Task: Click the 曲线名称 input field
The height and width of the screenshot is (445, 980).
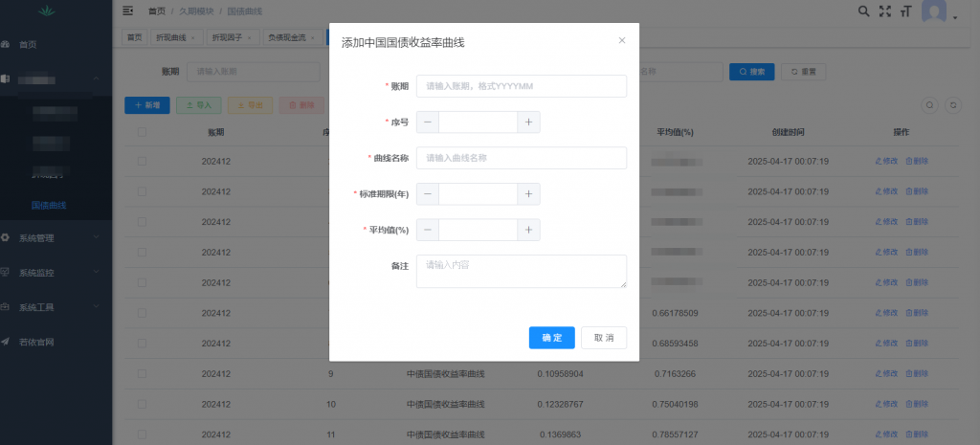Action: pyautogui.click(x=522, y=158)
